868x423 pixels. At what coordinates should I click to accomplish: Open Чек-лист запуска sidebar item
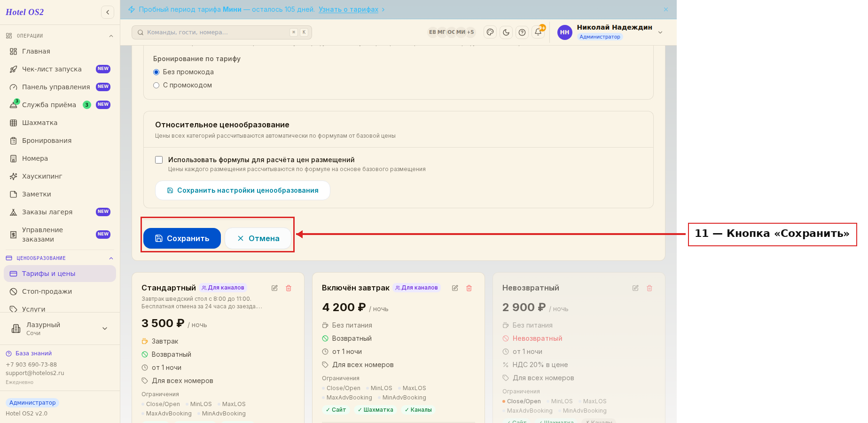[x=60, y=69]
